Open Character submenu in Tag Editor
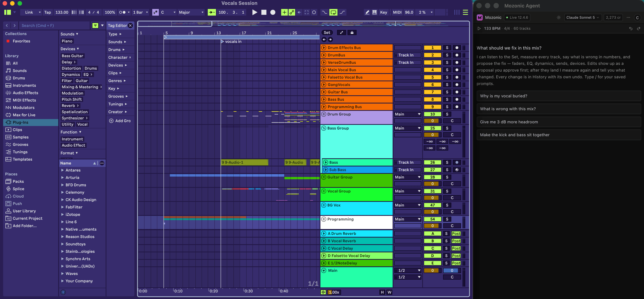The height and width of the screenshot is (299, 644). 120,57
